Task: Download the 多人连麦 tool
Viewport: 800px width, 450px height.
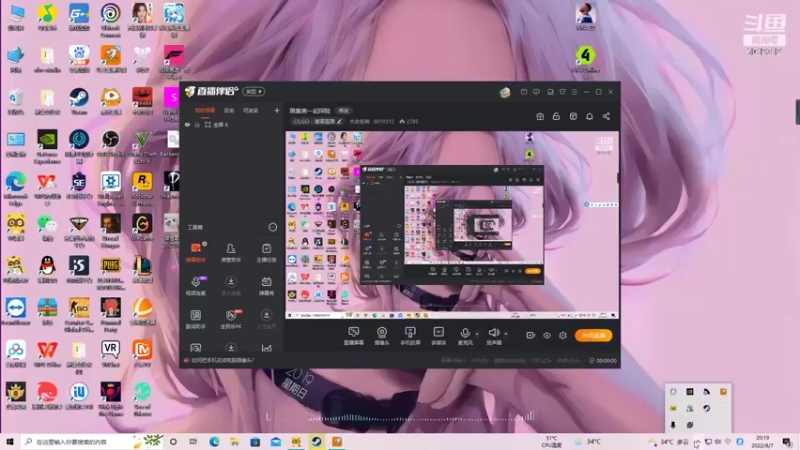Action: (231, 285)
